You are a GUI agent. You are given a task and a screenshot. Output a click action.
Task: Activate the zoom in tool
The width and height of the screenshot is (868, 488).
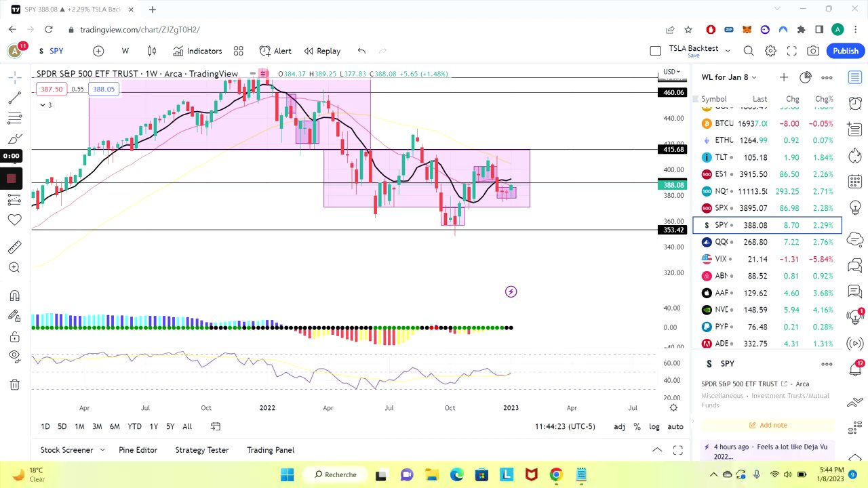14,268
